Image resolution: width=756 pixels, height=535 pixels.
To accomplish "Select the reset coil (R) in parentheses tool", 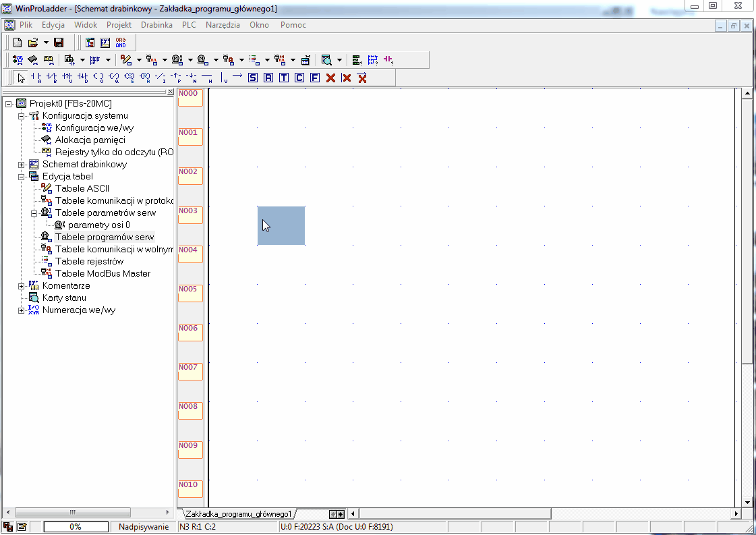I will click(144, 78).
